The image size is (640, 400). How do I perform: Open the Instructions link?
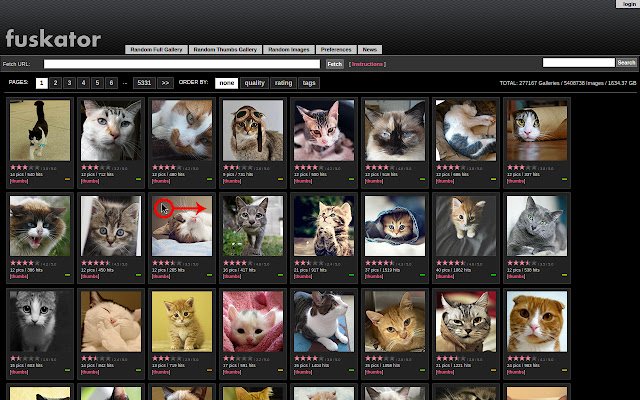coord(367,64)
